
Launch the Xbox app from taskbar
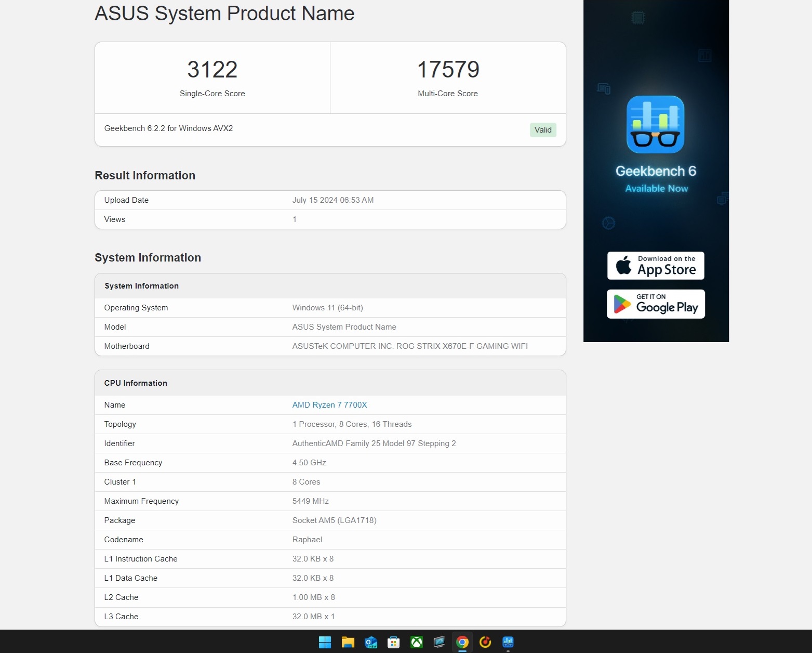416,642
